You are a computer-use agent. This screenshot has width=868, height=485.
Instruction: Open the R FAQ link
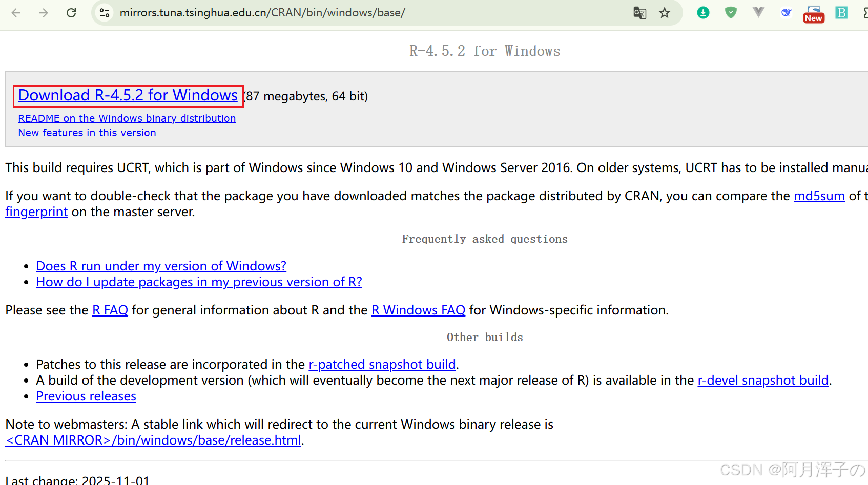point(110,310)
